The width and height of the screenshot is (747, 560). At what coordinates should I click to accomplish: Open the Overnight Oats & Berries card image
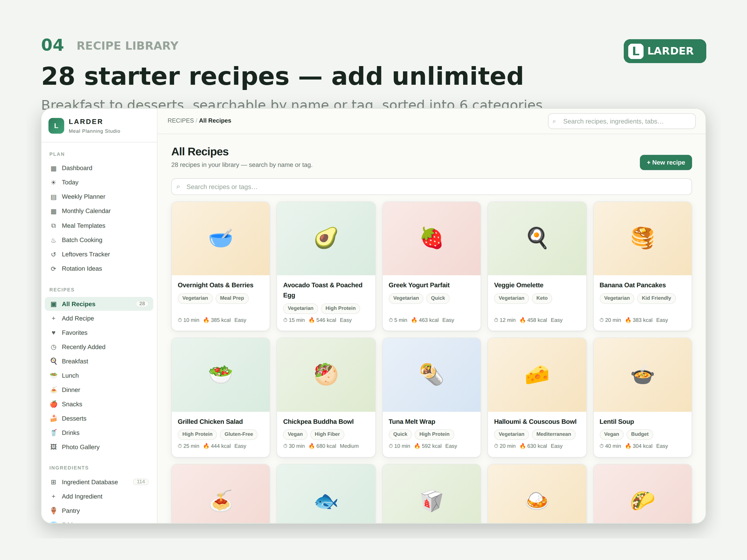tap(220, 238)
